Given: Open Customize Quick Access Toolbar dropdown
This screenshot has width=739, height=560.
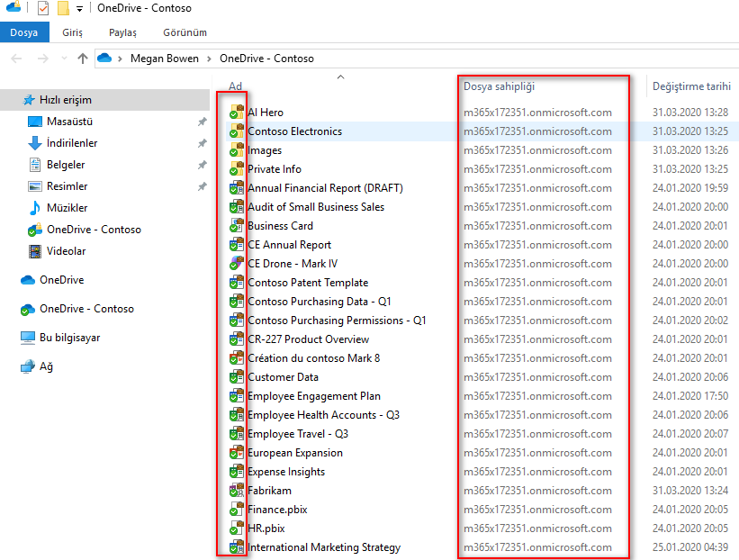Looking at the screenshot, I should click(x=79, y=8).
